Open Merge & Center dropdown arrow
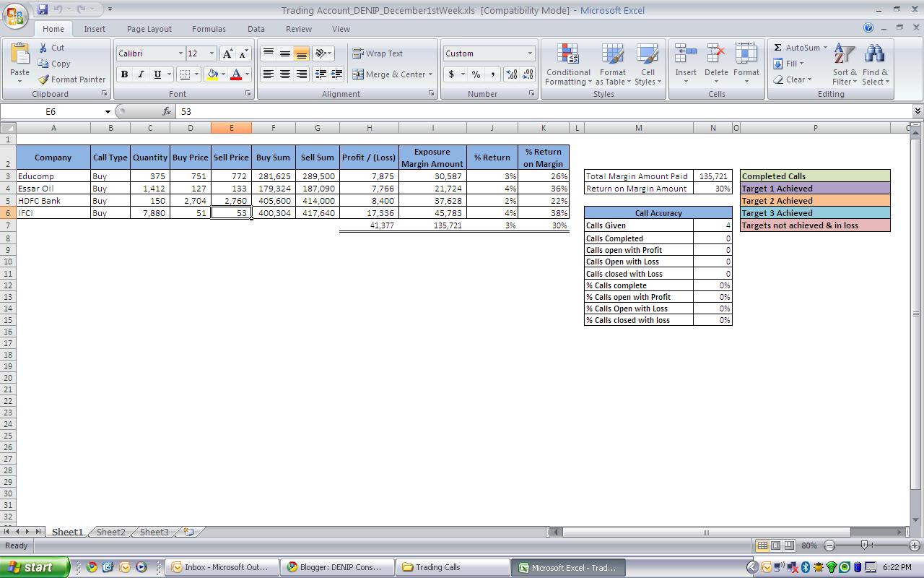Image resolution: width=924 pixels, height=578 pixels. click(430, 74)
